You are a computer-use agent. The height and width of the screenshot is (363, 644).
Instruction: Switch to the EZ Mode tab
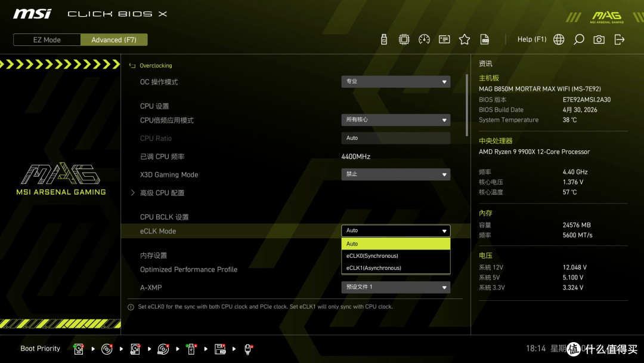pos(47,40)
